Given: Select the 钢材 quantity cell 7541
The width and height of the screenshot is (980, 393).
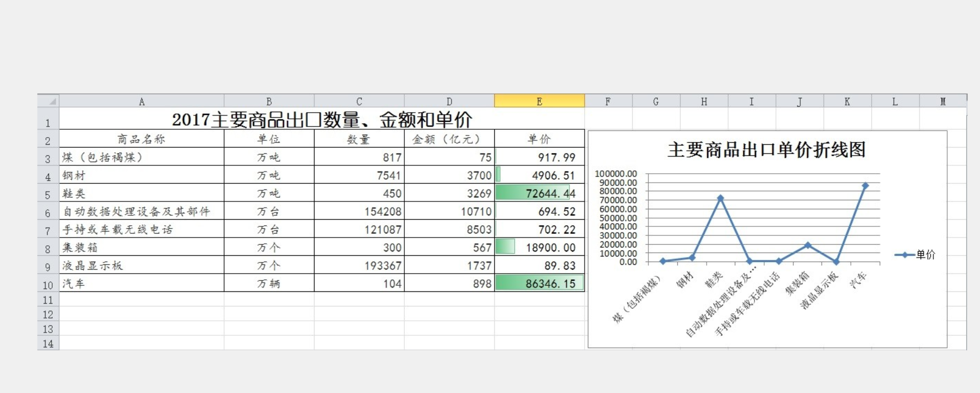Looking at the screenshot, I should [359, 175].
